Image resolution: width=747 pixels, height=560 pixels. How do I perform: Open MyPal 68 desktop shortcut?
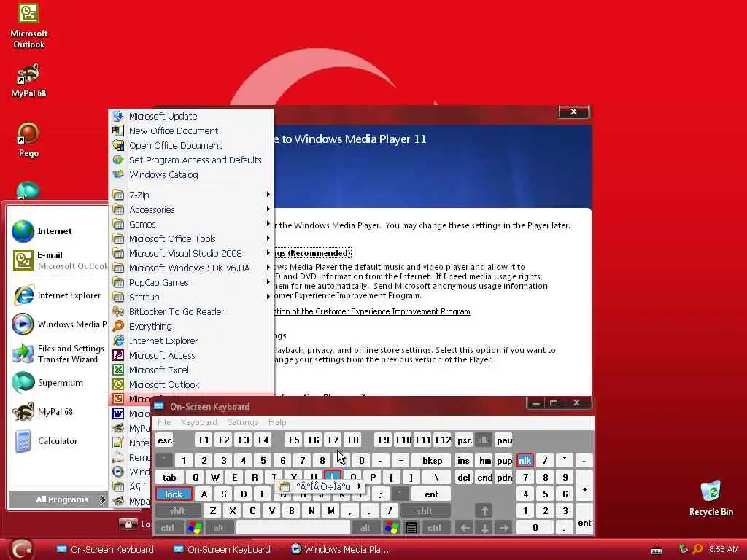click(x=28, y=80)
